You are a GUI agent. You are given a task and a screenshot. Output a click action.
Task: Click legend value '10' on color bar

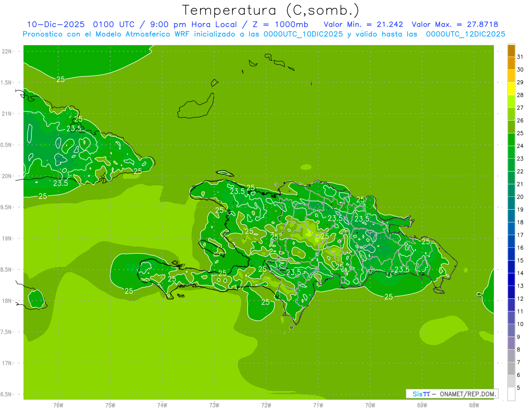coord(520,324)
